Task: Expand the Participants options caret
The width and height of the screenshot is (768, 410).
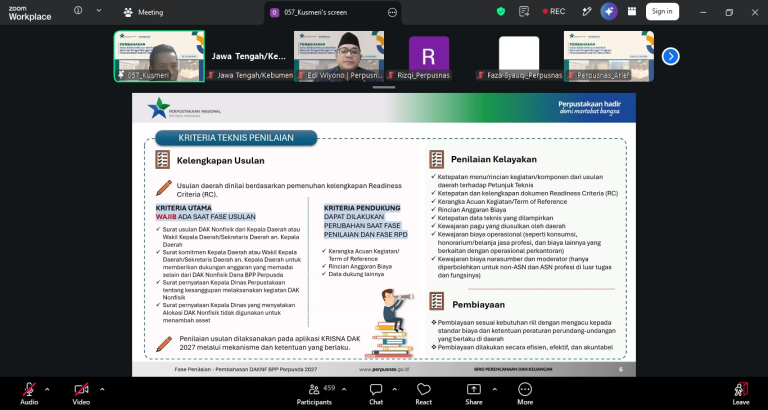Action: (x=344, y=389)
